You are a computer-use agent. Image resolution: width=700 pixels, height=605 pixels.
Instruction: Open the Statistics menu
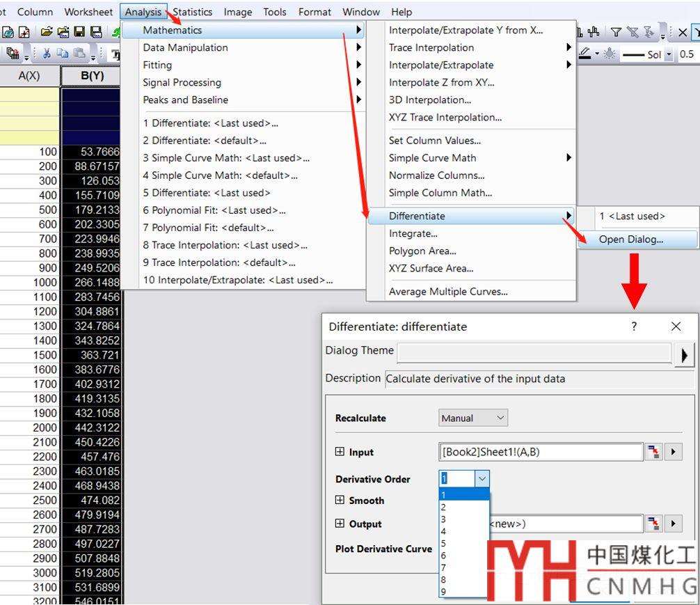193,12
